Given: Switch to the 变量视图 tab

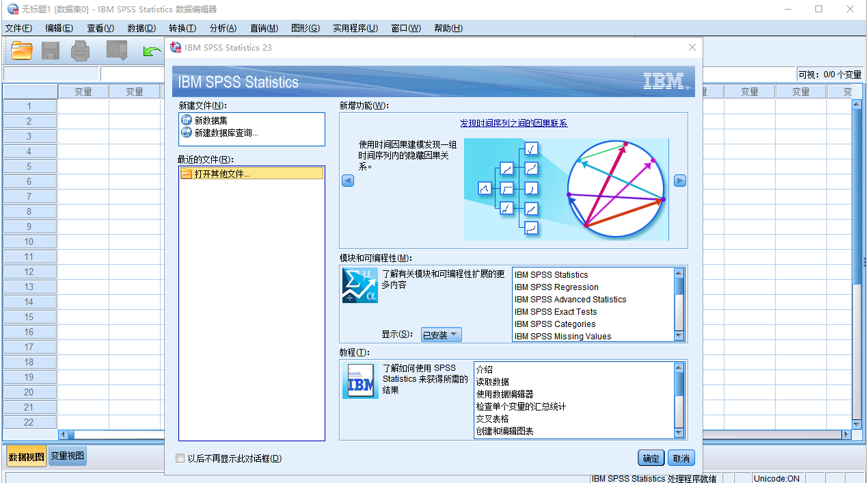Looking at the screenshot, I should click(68, 456).
